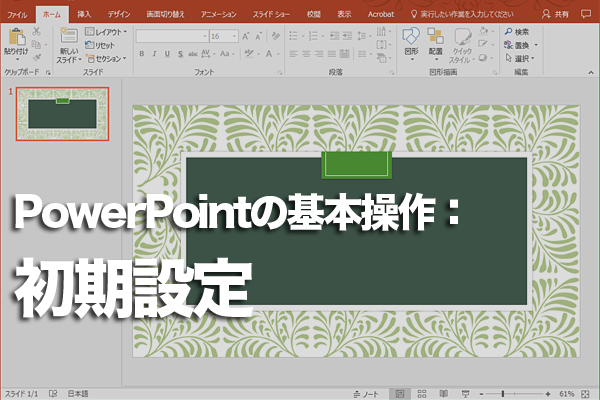Switch to Transitions (画面切り替え) tab
Image resolution: width=600 pixels, height=400 pixels.
(165, 14)
